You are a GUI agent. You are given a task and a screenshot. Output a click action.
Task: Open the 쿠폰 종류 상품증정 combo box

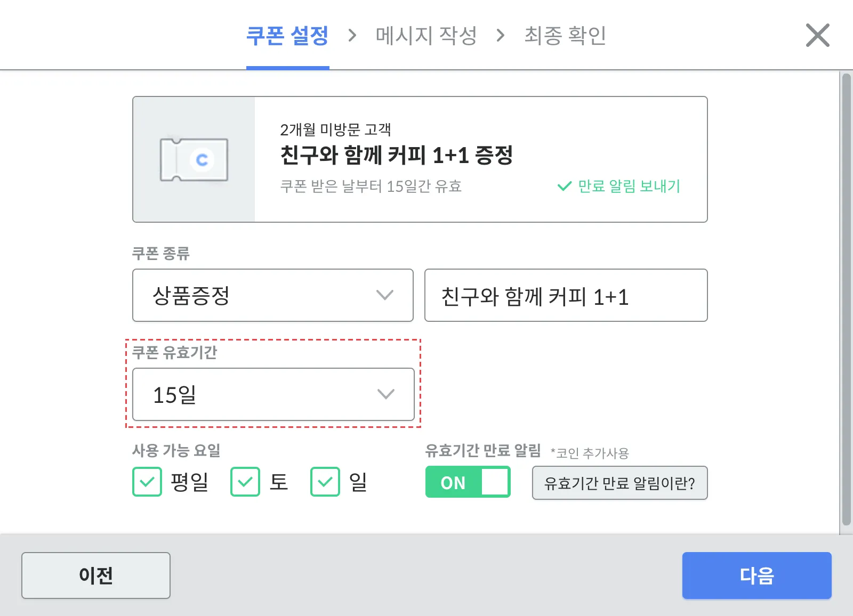tap(272, 295)
